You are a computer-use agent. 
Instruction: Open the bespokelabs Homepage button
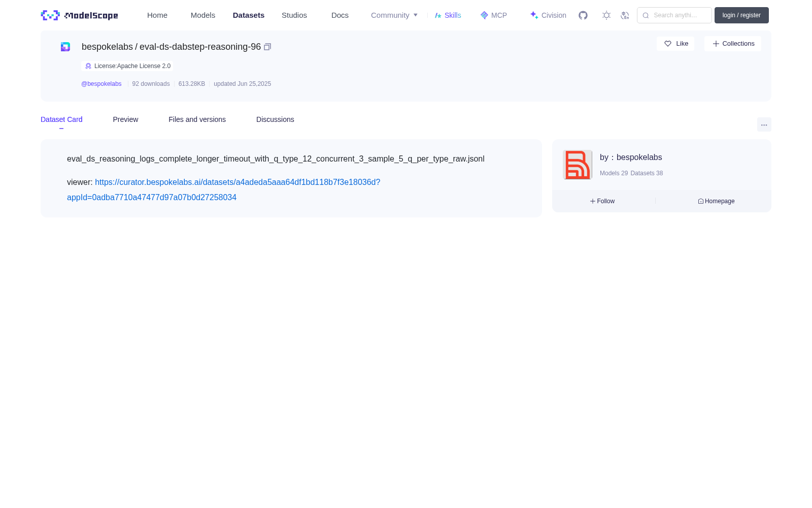tap(716, 201)
